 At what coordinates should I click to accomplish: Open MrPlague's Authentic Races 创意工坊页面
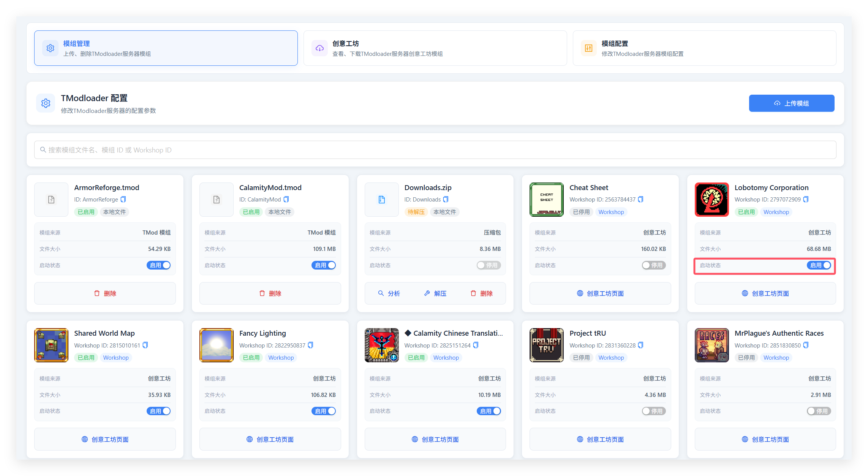tap(765, 439)
